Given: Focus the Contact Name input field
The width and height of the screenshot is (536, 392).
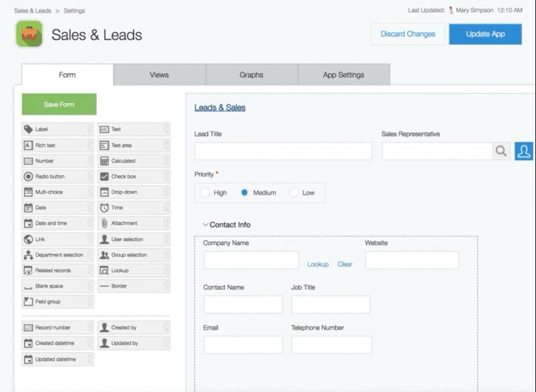Looking at the screenshot, I should click(x=243, y=304).
